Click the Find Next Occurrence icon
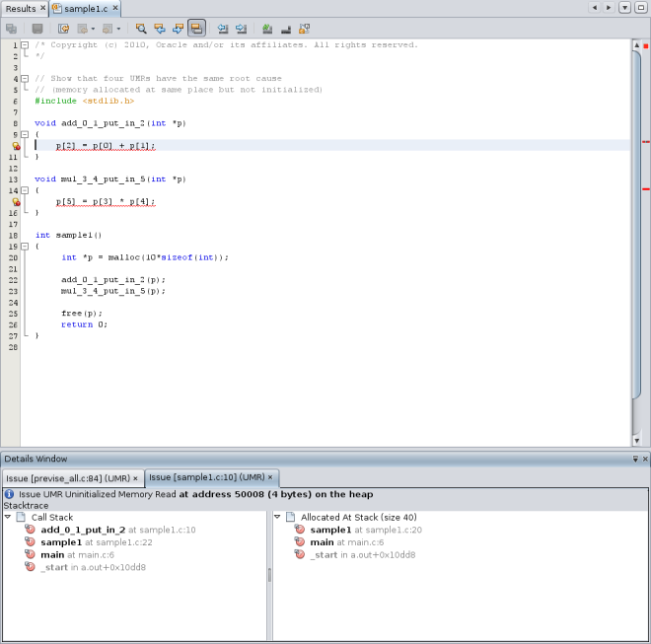 (x=178, y=29)
